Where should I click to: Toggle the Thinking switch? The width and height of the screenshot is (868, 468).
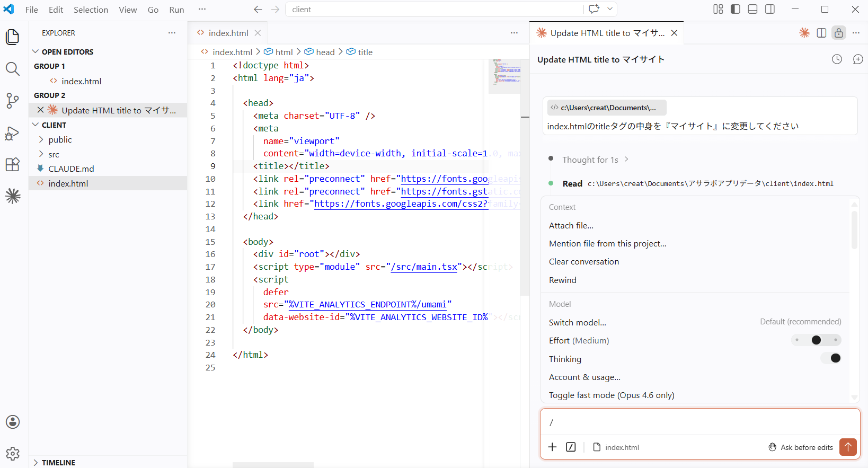click(831, 358)
